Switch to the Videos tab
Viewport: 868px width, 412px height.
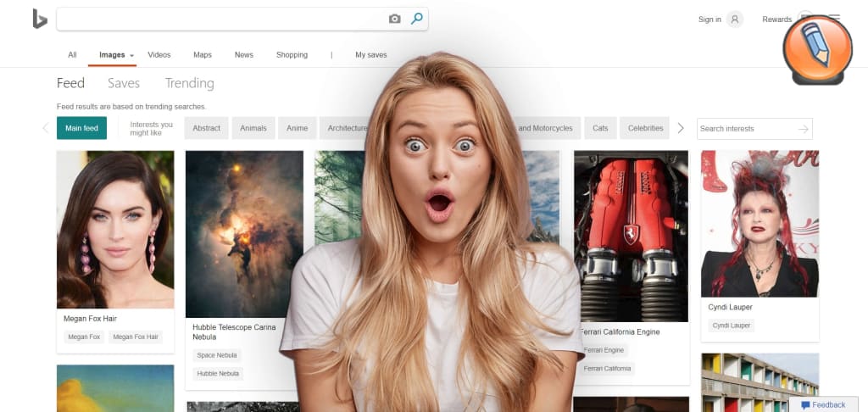[x=159, y=55]
